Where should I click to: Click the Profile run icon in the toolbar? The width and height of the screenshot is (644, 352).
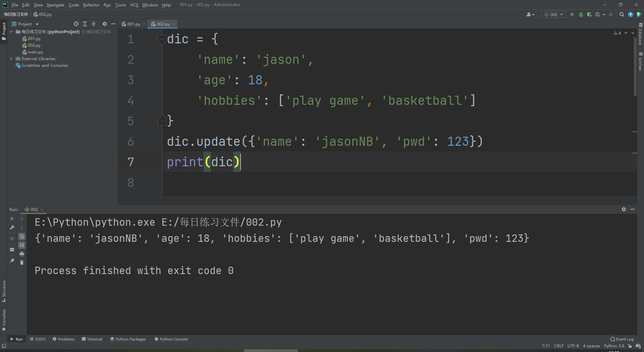597,14
